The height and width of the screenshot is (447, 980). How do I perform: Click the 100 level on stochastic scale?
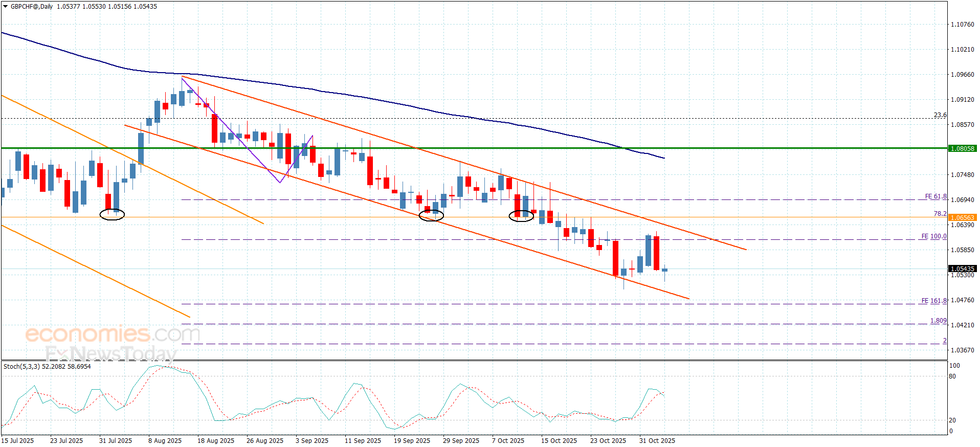click(x=954, y=366)
